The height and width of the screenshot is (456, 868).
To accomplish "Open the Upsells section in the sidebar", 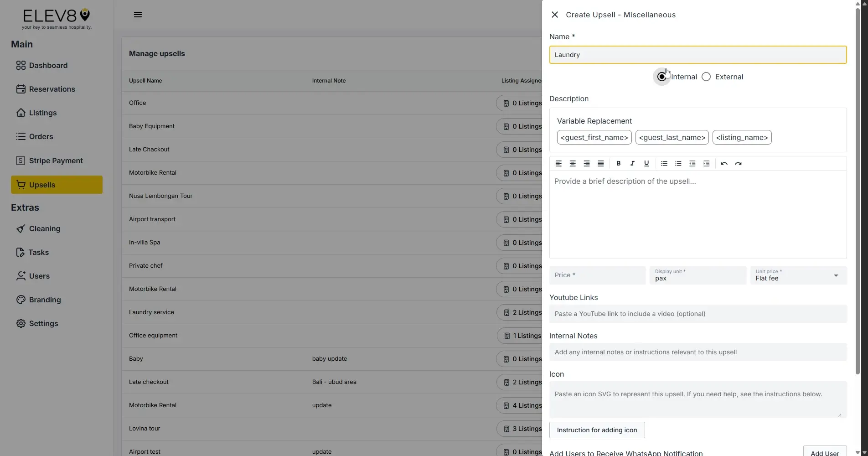I will pyautogui.click(x=56, y=185).
